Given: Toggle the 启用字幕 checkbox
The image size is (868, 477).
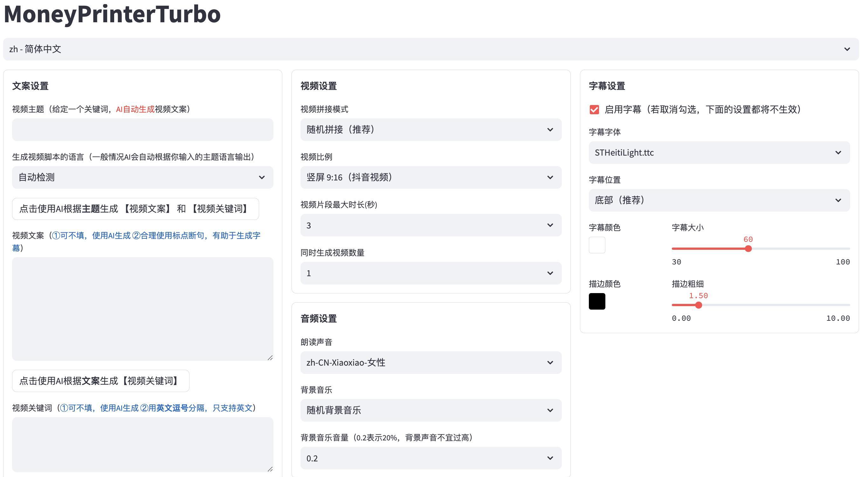Looking at the screenshot, I should point(594,110).
